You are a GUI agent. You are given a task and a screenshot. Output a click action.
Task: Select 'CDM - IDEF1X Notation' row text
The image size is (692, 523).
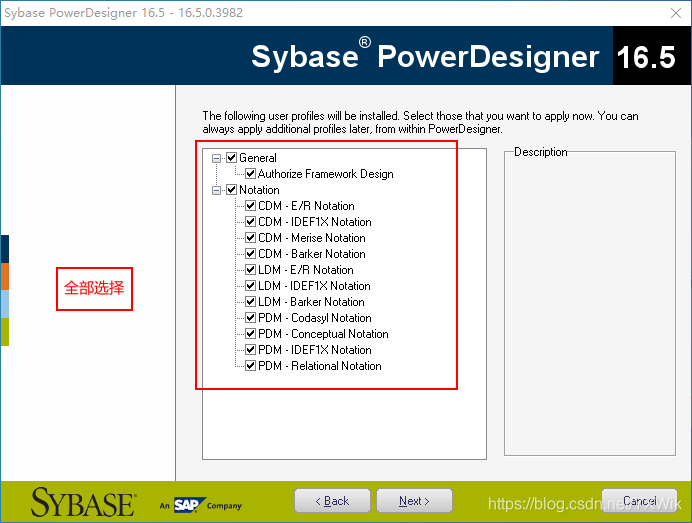(x=315, y=222)
